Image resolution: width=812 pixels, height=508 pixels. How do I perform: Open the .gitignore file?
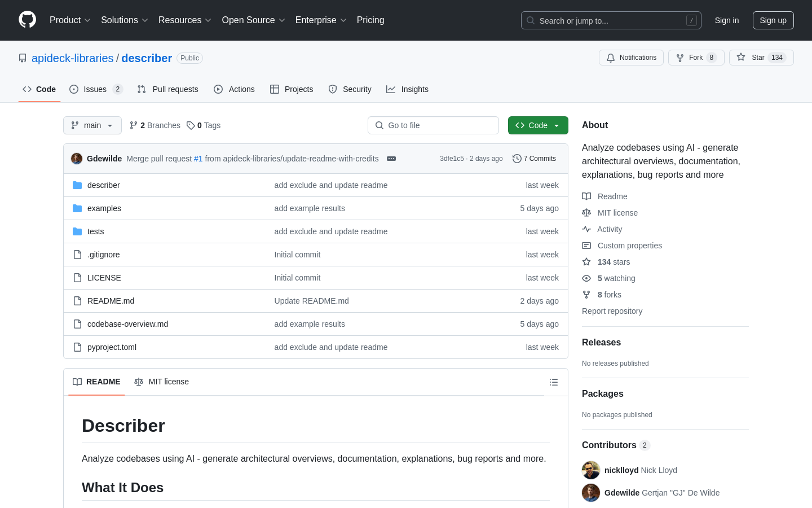(103, 255)
